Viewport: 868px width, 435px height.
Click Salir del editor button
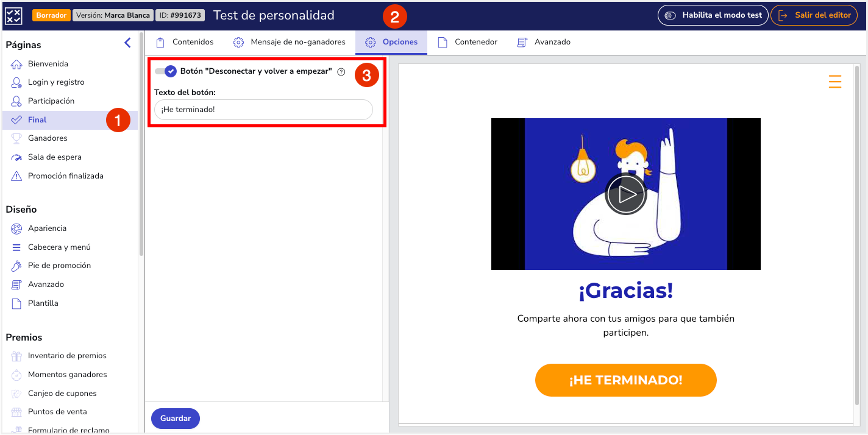814,15
